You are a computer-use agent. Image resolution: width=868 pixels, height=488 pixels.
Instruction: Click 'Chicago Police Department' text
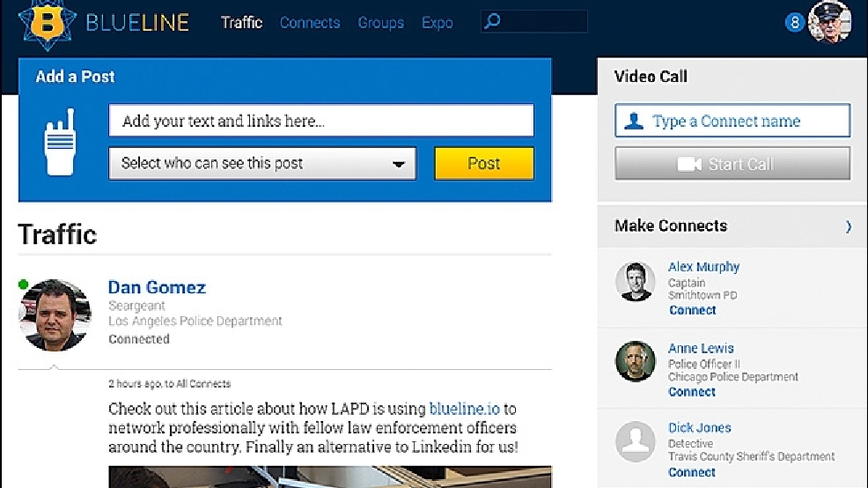click(x=733, y=377)
